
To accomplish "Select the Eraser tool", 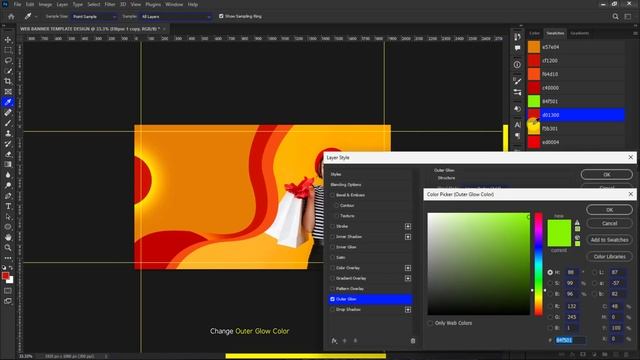I will (x=8, y=154).
